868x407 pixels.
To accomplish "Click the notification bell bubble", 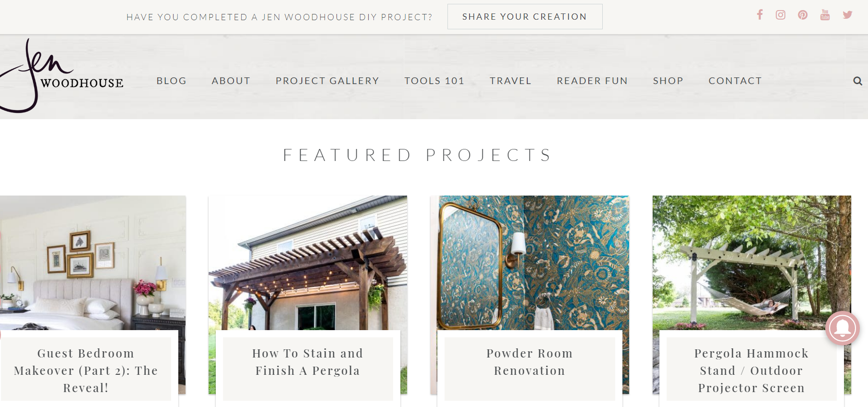I will [x=843, y=328].
